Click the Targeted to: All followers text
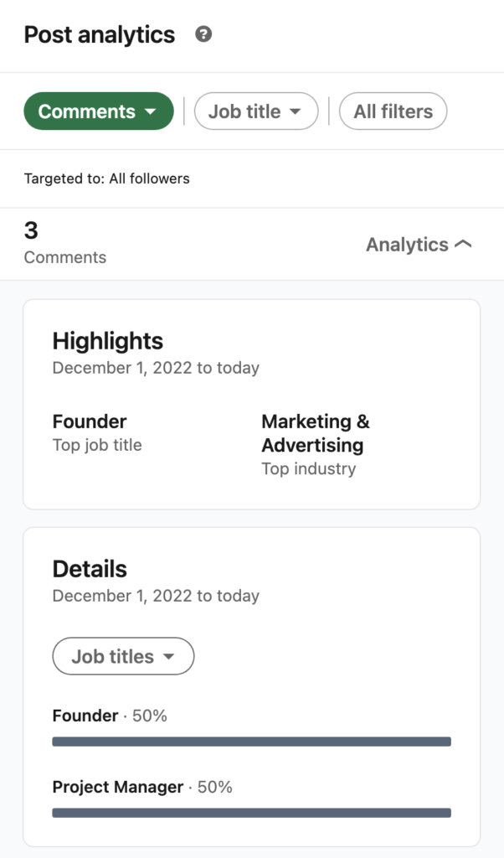Screen dimensions: 504x858 click(x=105, y=178)
